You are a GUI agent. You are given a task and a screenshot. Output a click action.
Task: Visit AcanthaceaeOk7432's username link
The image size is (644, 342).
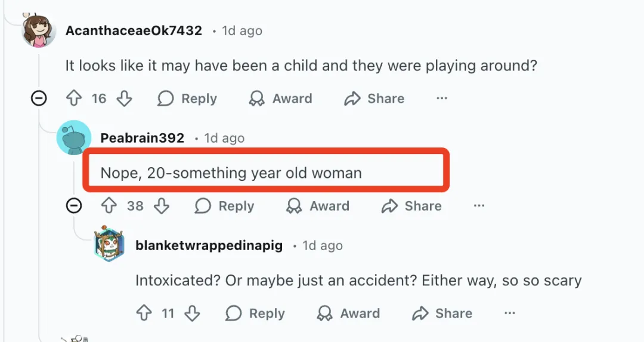(134, 30)
